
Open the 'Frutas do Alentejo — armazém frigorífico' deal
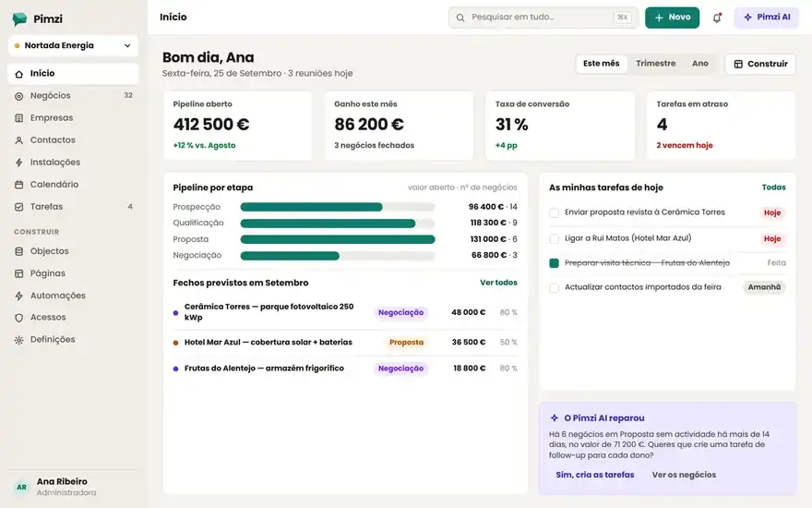(x=345, y=369)
